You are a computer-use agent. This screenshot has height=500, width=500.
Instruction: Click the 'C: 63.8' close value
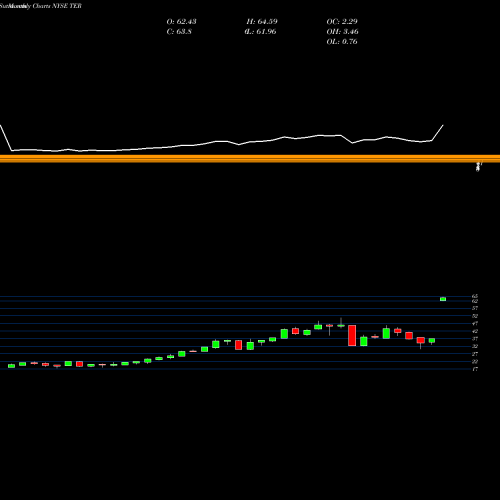pos(179,32)
